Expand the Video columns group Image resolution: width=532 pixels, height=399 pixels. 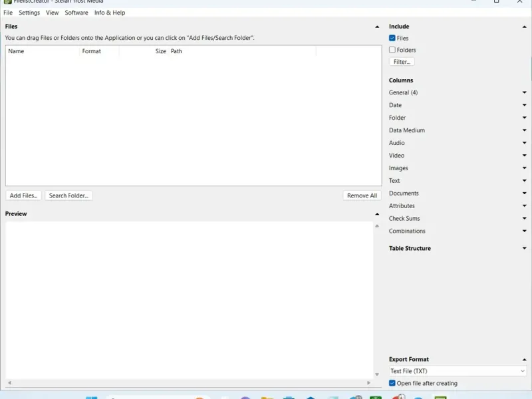point(524,156)
